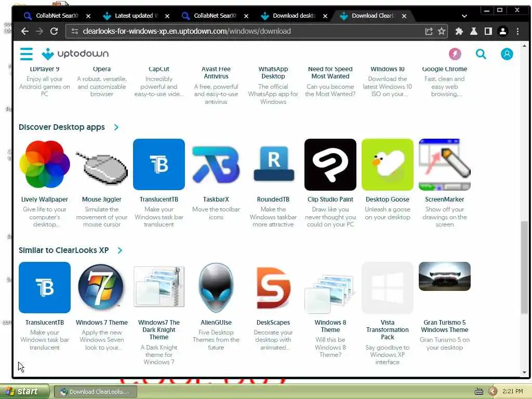The width and height of the screenshot is (532, 399).
Task: Click the pink lightning bolt icon
Action: click(455, 54)
